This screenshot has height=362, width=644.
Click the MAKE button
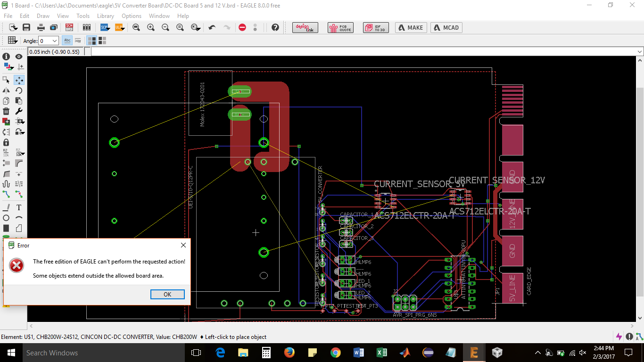click(x=411, y=27)
